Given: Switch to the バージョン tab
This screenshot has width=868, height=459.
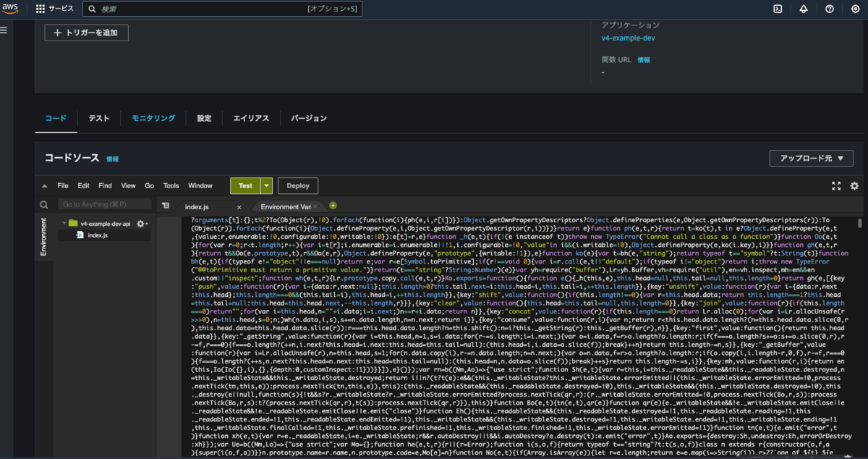Looking at the screenshot, I should (x=309, y=118).
